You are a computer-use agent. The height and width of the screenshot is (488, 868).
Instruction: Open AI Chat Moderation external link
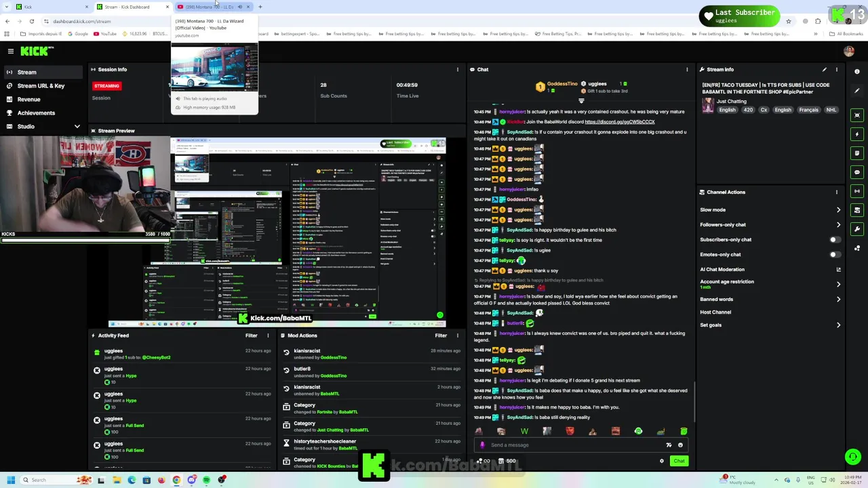click(839, 269)
